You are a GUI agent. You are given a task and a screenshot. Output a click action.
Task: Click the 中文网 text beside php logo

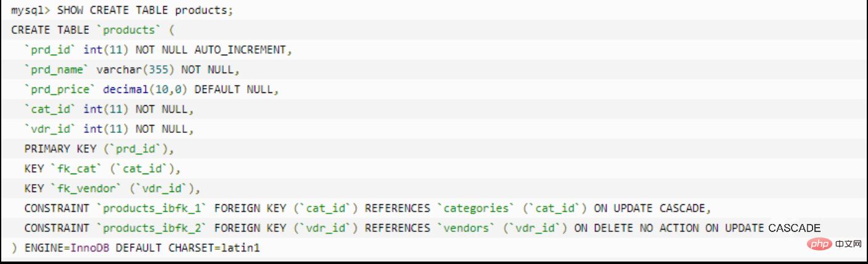coord(848,245)
